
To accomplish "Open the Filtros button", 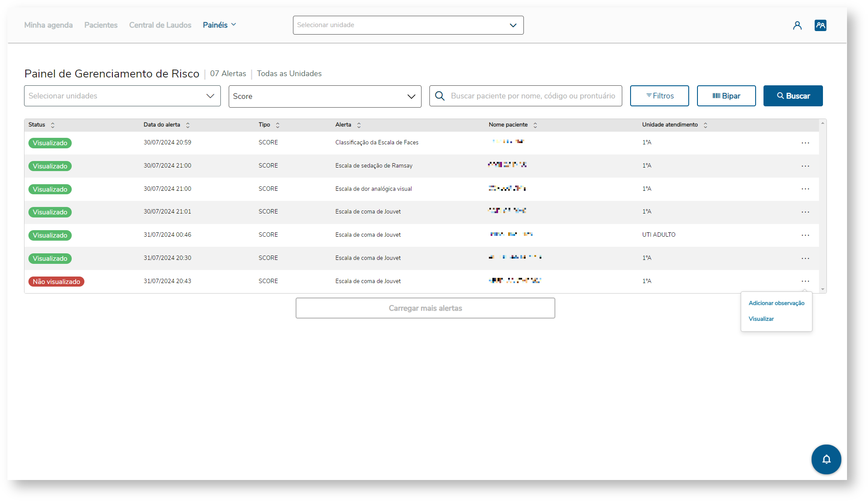I will tap(659, 96).
